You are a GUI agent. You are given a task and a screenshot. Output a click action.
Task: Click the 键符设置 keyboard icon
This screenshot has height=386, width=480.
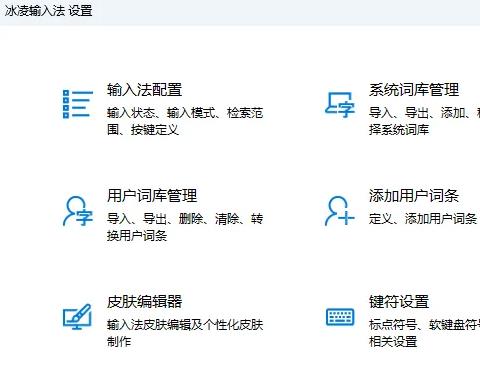pyautogui.click(x=340, y=317)
